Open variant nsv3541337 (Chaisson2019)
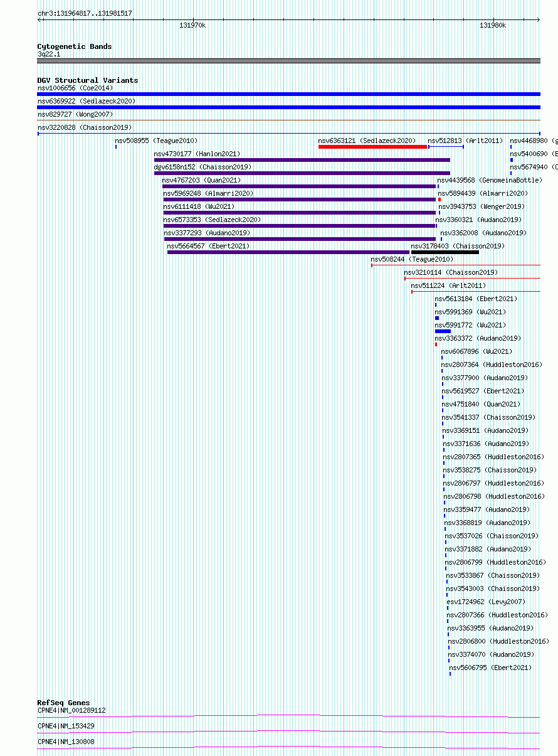558x756 pixels. coord(488,417)
